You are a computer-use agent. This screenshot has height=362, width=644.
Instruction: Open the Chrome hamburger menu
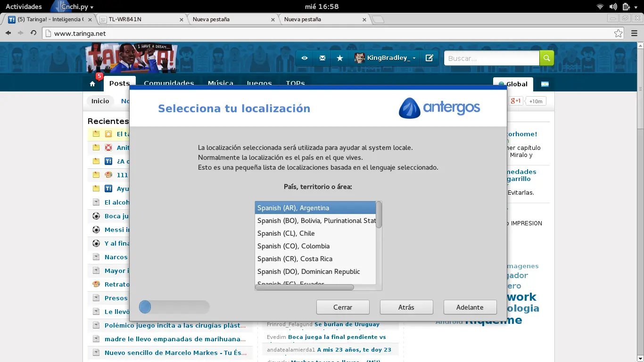tap(634, 33)
